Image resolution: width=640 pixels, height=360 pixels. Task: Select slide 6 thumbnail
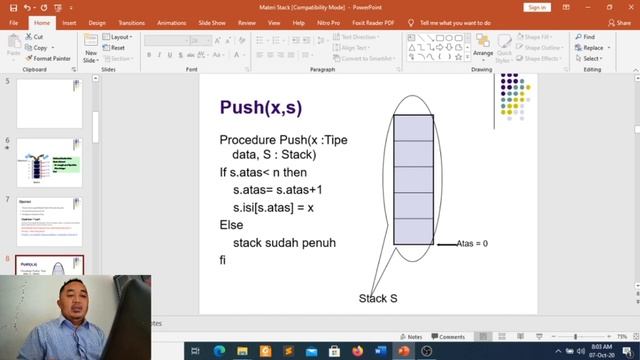point(49,162)
